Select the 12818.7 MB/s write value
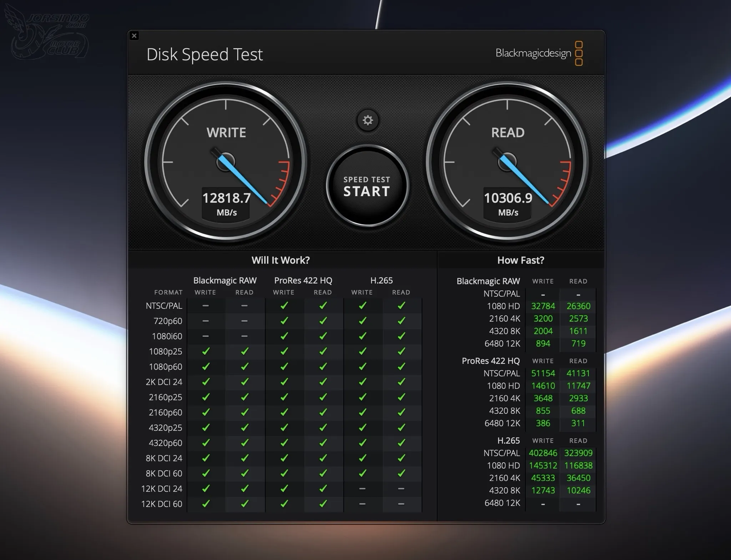The image size is (731, 560). coord(226,198)
